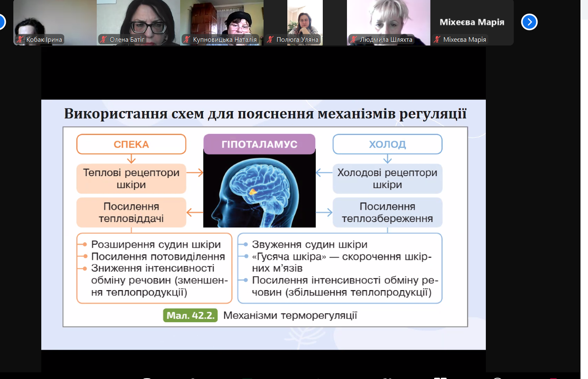Show previous participants with left arrow button
Image resolution: width=588 pixels, height=379 pixels.
pos(1,22)
